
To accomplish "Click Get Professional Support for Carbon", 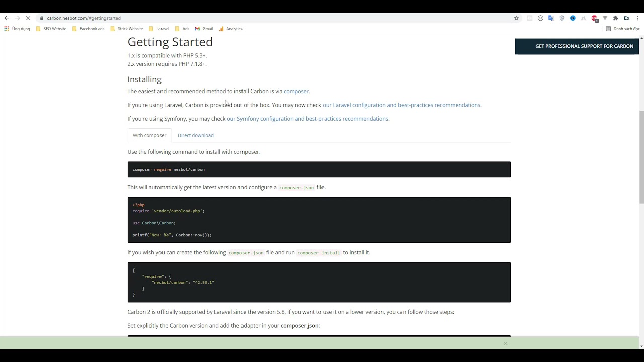I will click(584, 46).
